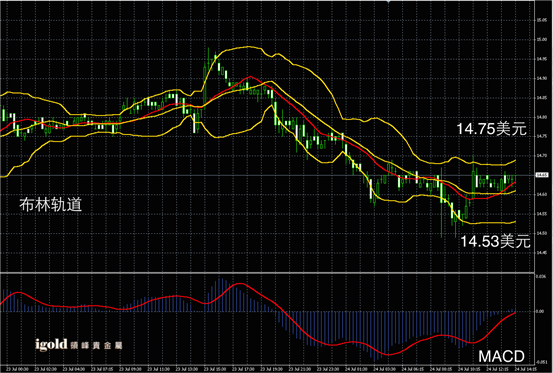The image size is (553, 373).
Task: Click the 15.00 price axis label
Action: (542, 39)
